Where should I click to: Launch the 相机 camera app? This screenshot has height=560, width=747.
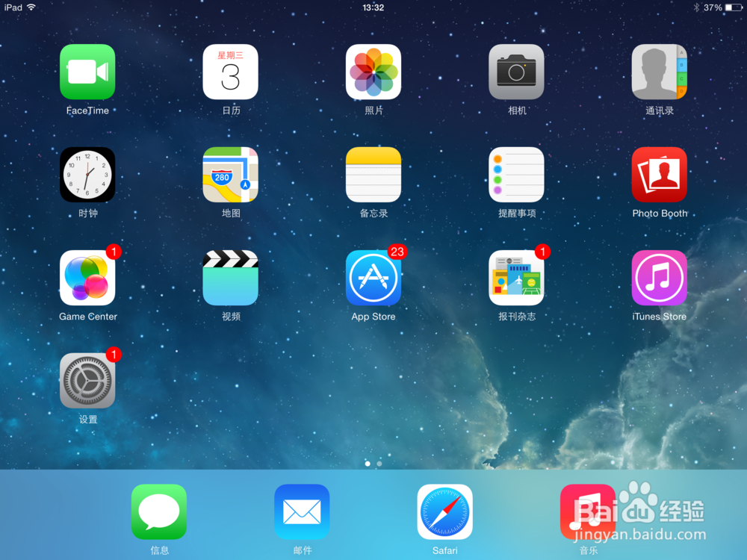516,72
